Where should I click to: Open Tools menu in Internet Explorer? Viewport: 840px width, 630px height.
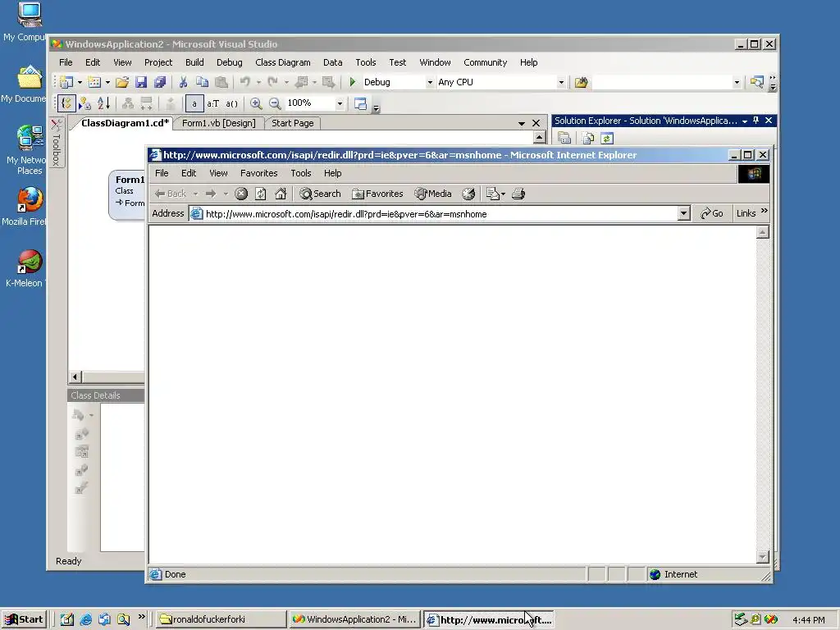click(300, 173)
